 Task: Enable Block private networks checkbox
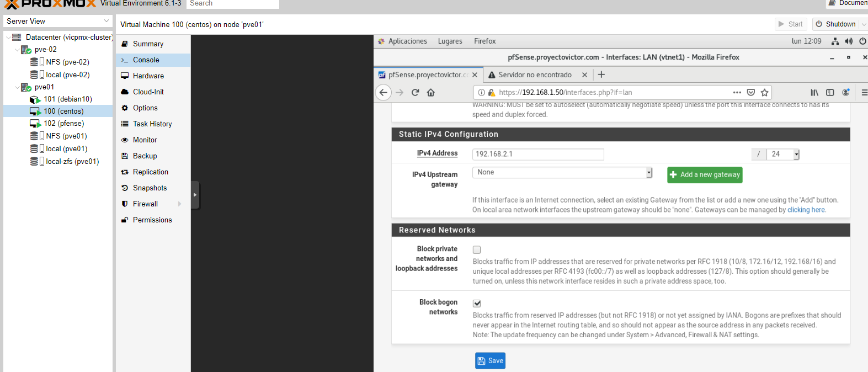[477, 249]
